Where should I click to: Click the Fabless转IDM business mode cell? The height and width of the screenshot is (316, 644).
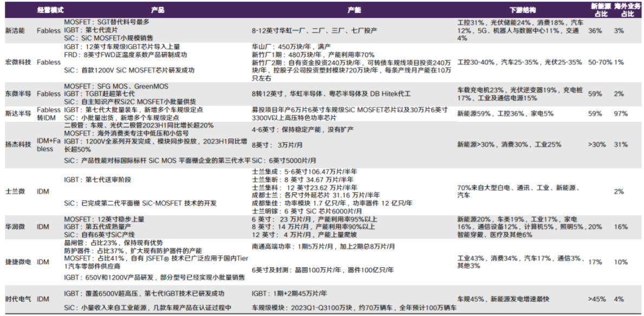pyautogui.click(x=48, y=114)
